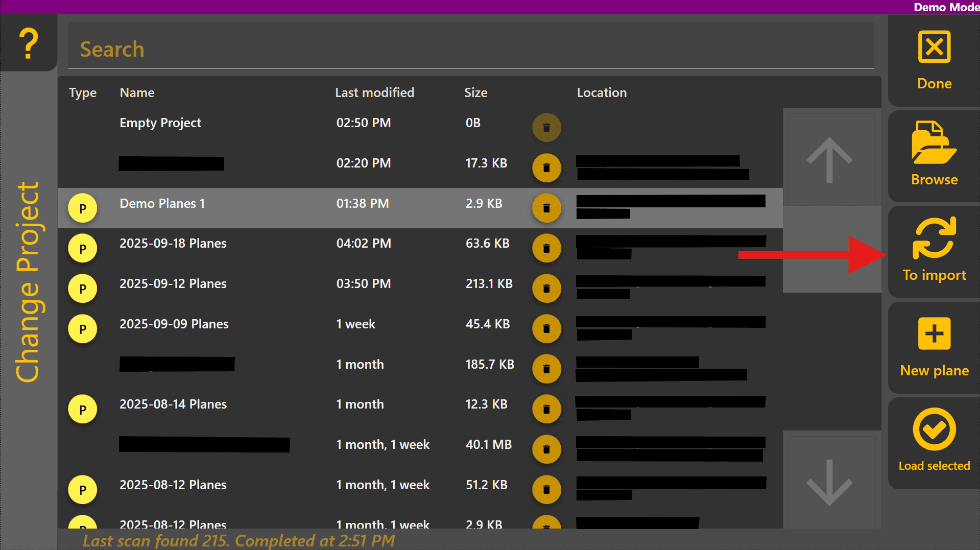Click trash icon for 2025-09-09 Planes

coord(546,329)
